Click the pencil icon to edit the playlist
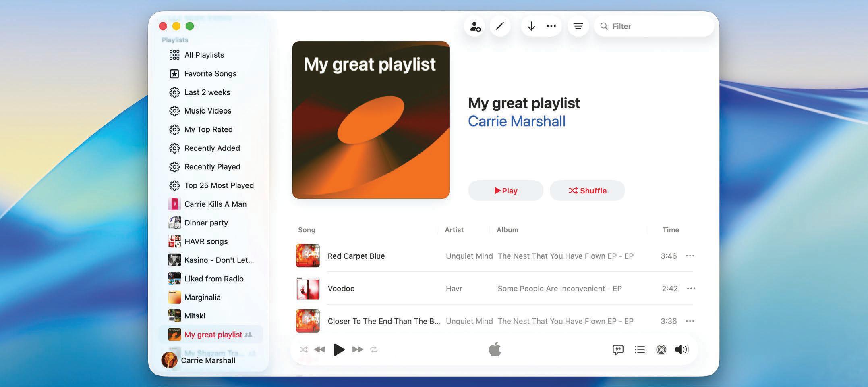Viewport: 868px width, 387px height. (x=500, y=26)
